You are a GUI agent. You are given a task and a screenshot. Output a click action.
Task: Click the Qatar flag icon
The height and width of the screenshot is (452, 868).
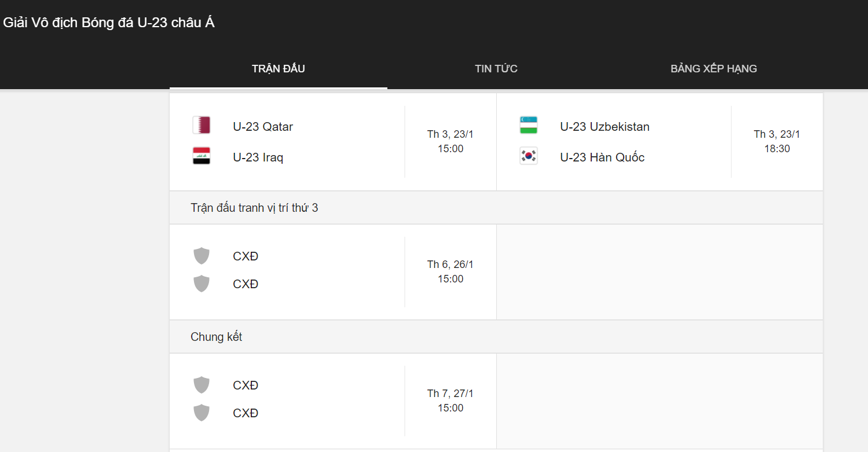click(202, 126)
